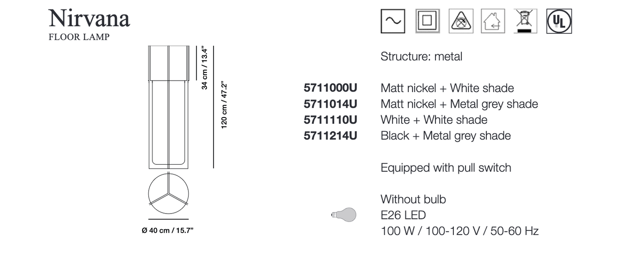Viewport: 644px width, 255px height.
Task: Click the 120 cm height dimension label
Action: (225, 105)
